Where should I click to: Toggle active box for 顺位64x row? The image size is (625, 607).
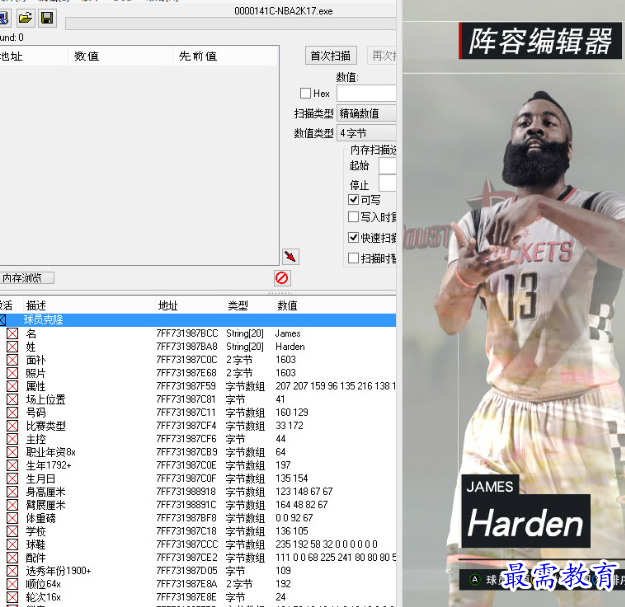[12, 583]
